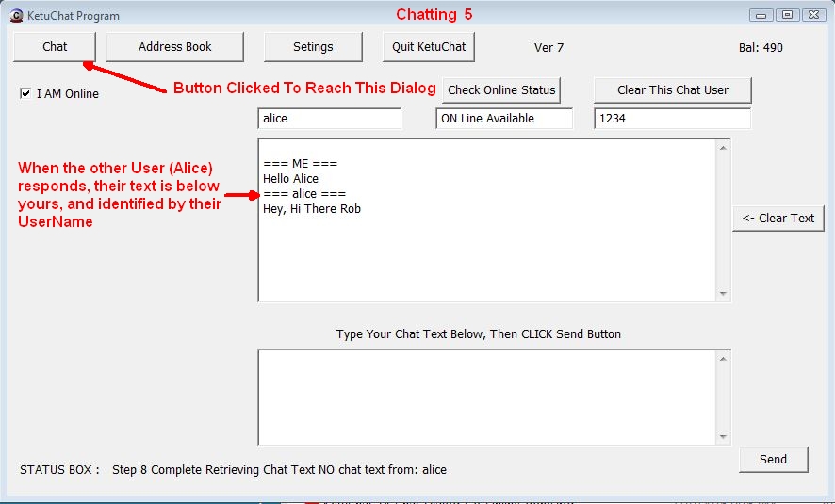The image size is (835, 504).
Task: Click the field containing 1234
Action: click(x=672, y=119)
